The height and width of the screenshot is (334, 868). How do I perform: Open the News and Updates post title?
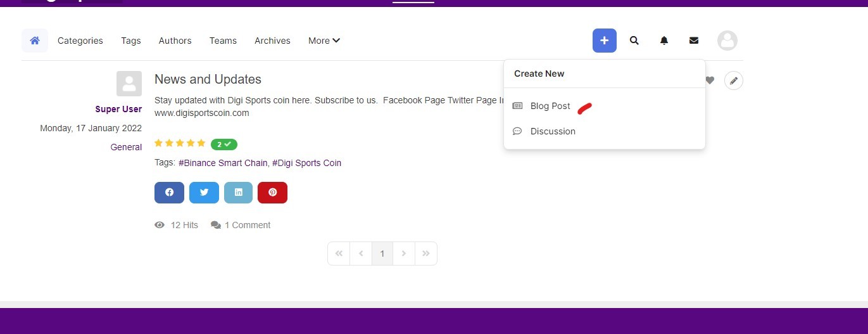tap(208, 79)
